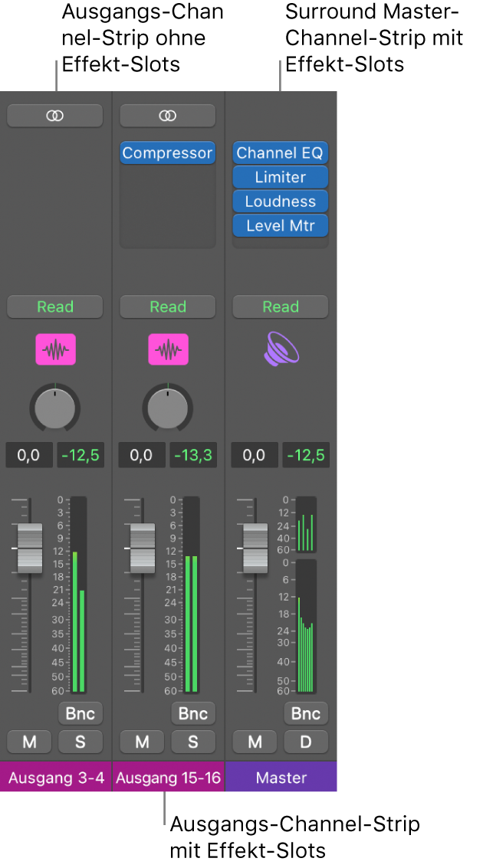Viewport: 483px width, 868px height.
Task: Click the 0,0 gain field on Ausgang 3-4
Action: pos(29,456)
